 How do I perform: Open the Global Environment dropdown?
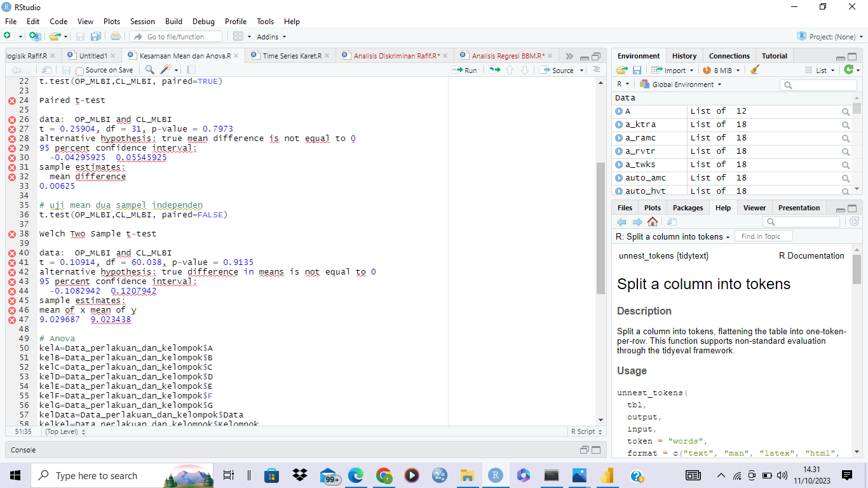pos(681,85)
